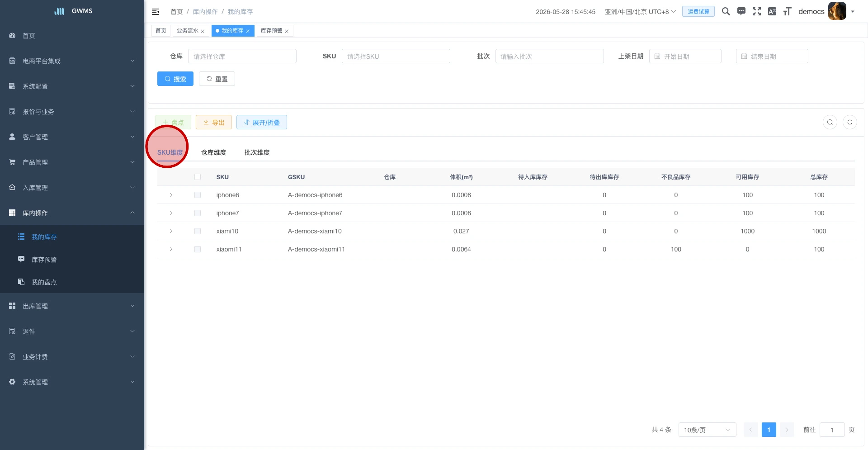This screenshot has height=450, width=868.
Task: Click the round search toggle icon above table
Action: click(830, 122)
